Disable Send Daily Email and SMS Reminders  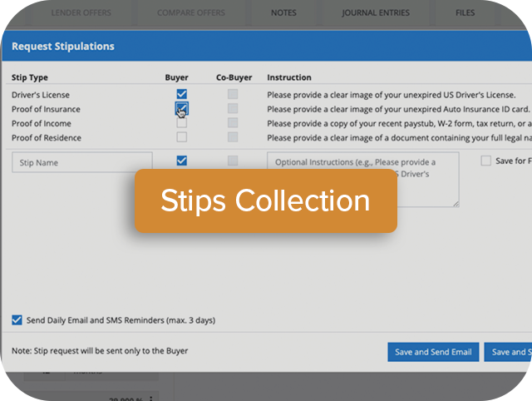(17, 319)
